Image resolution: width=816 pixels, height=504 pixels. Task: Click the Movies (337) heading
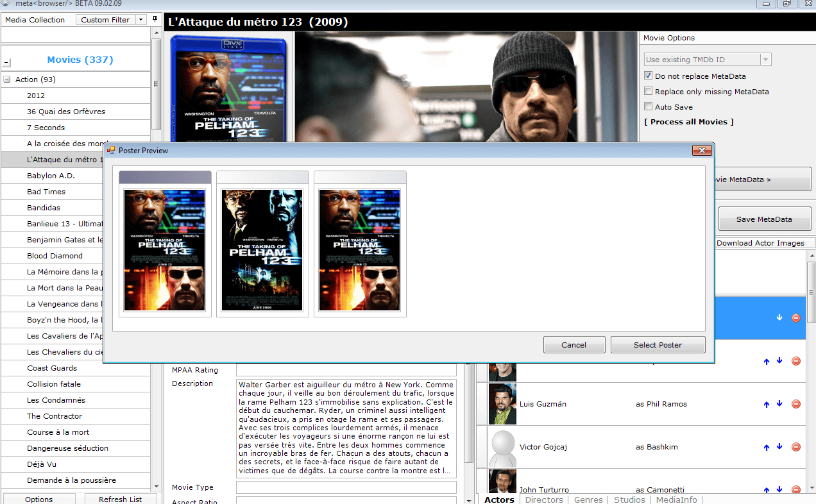(80, 60)
